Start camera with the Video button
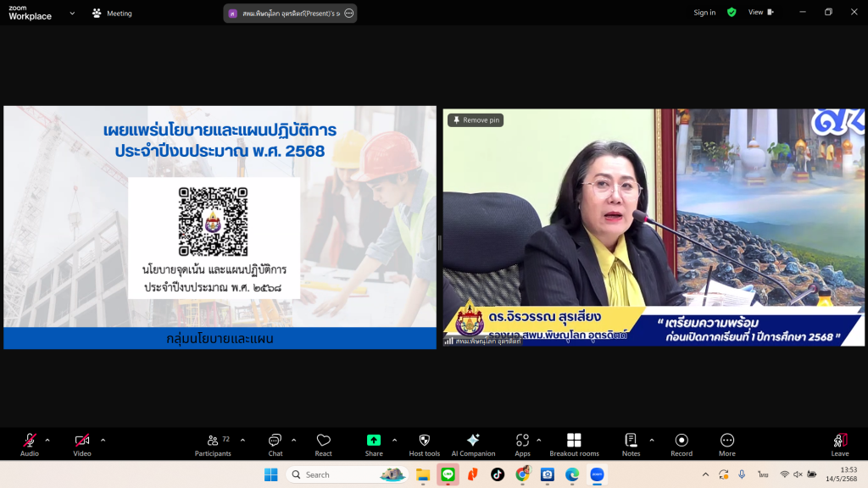The image size is (868, 488). pyautogui.click(x=82, y=444)
